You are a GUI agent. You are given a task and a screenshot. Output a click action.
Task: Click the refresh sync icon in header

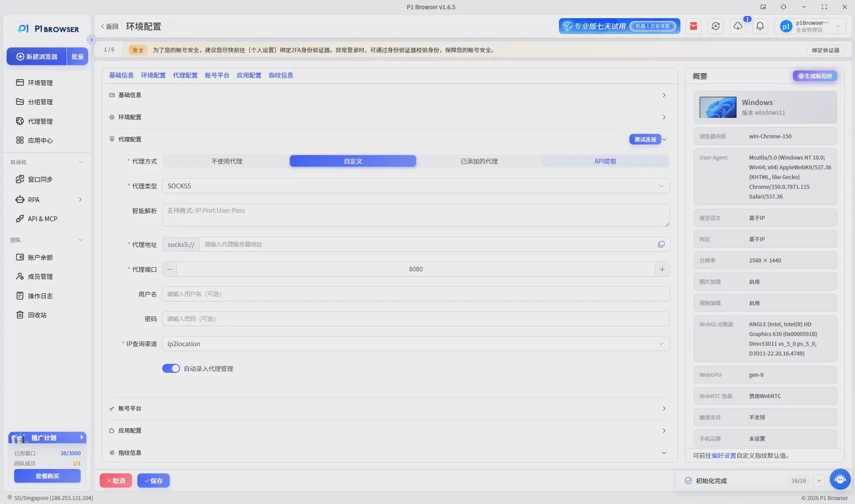[716, 26]
